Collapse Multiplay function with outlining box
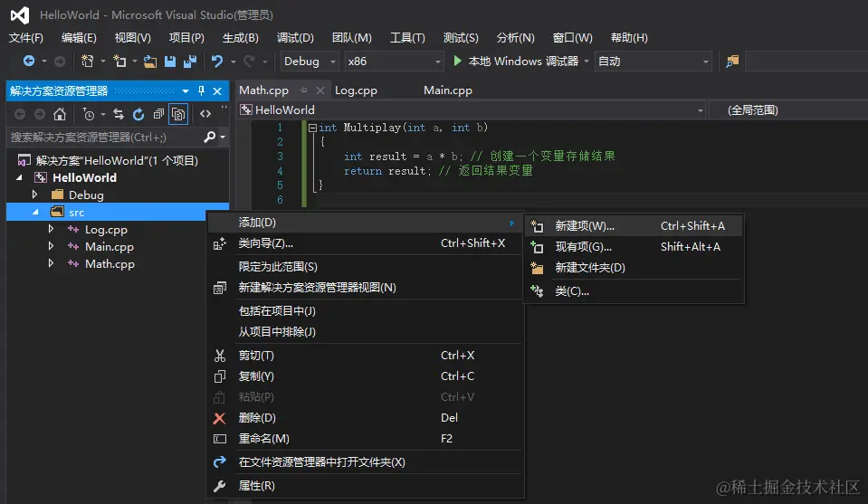The width and height of the screenshot is (868, 504). click(313, 128)
